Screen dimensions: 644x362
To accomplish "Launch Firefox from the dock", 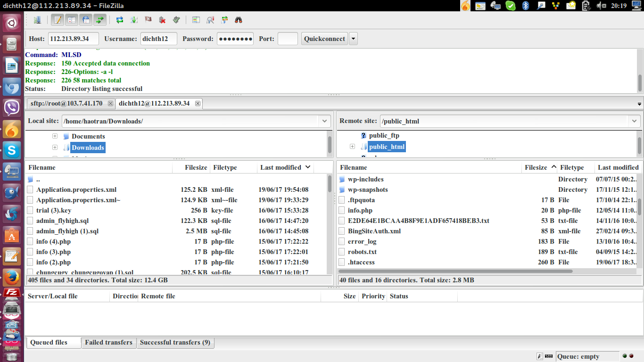I will tap(12, 278).
